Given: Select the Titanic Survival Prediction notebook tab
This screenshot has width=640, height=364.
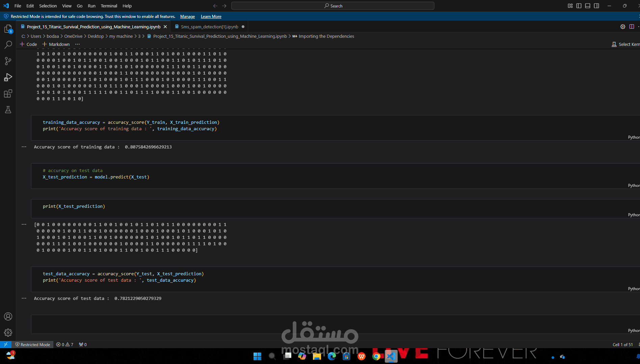Looking at the screenshot, I should tap(94, 27).
